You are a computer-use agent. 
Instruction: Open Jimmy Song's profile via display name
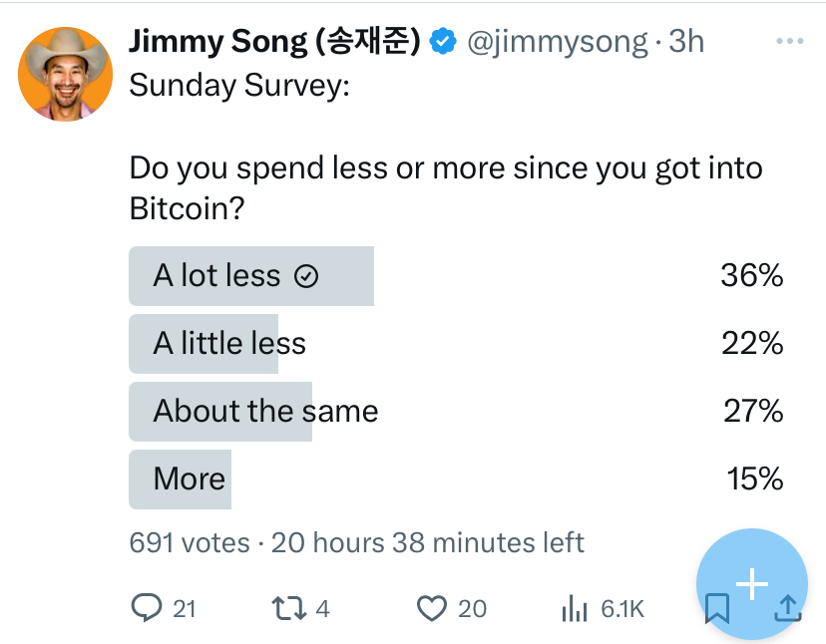274,42
